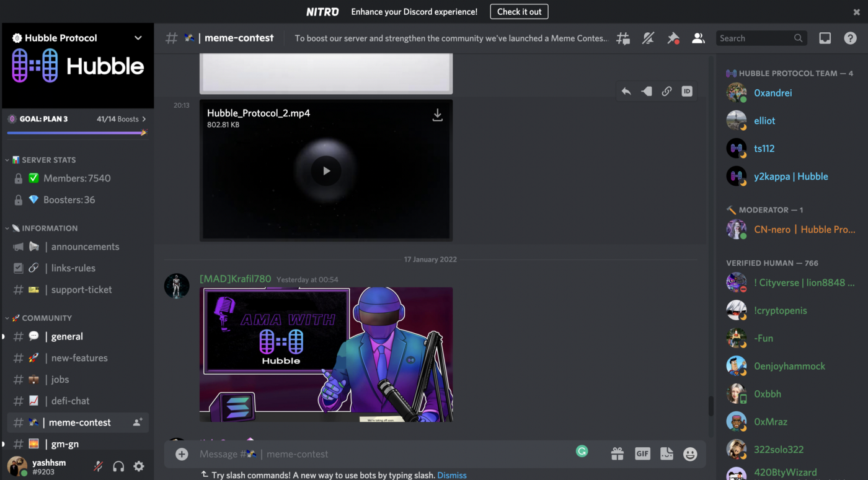Open the Boosters: 36 locked channel
The width and height of the screenshot is (868, 480).
point(77,200)
